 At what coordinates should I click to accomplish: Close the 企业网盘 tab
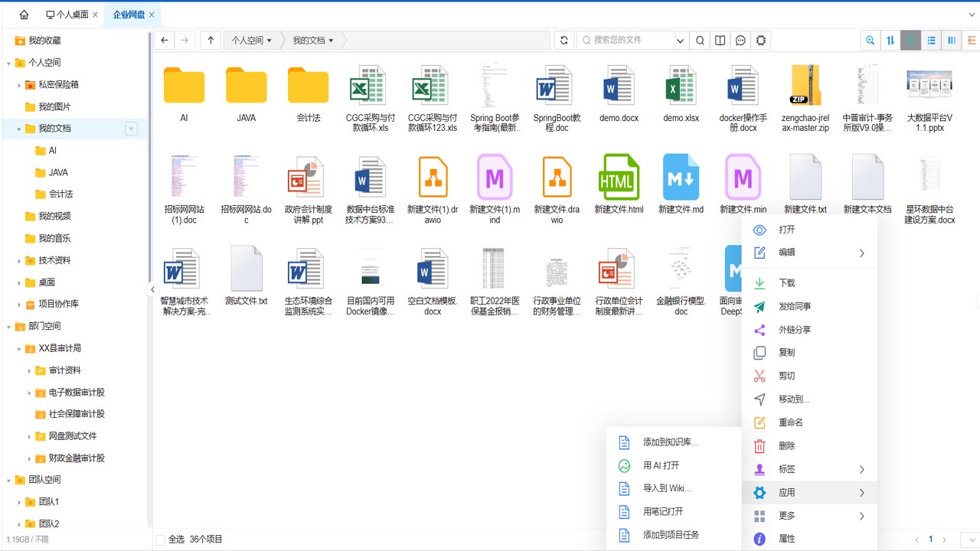pos(152,15)
